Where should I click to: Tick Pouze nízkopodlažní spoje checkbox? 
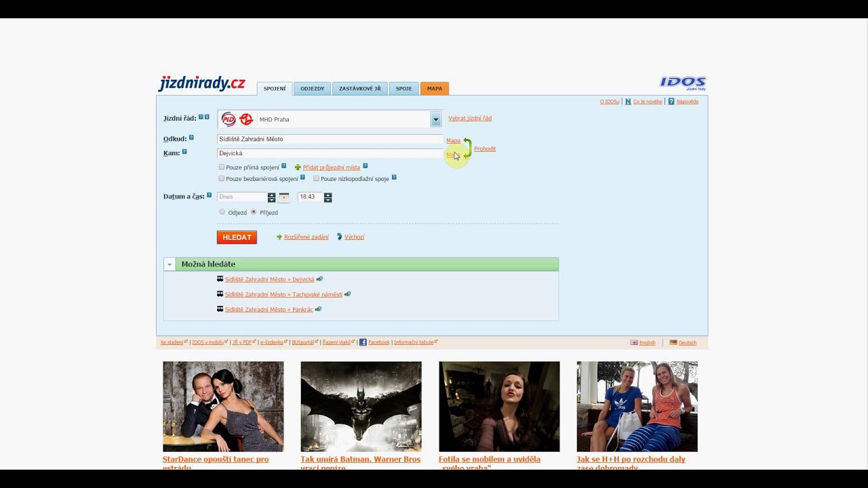click(x=317, y=178)
